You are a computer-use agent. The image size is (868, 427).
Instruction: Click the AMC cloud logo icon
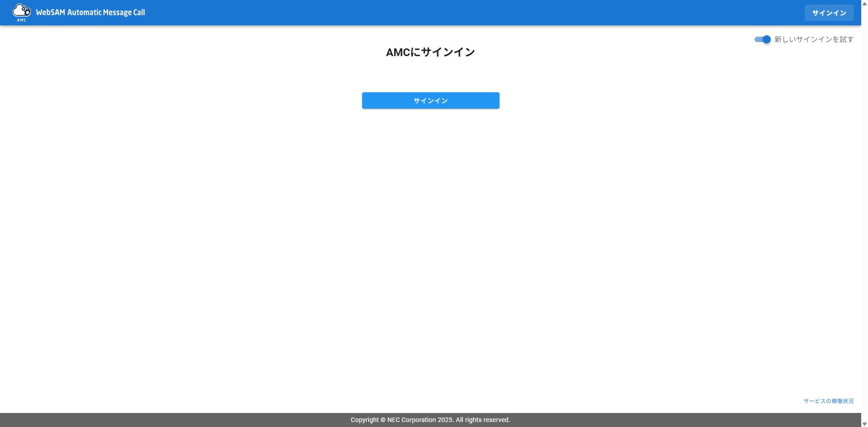[x=21, y=10]
